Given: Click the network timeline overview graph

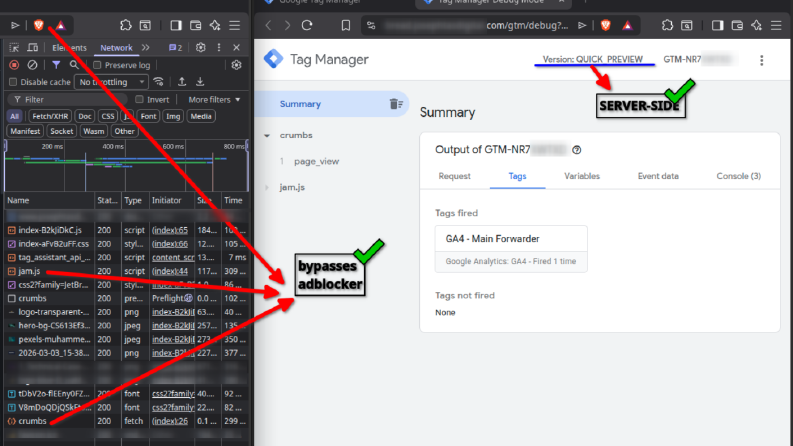Looking at the screenshot, I should pyautogui.click(x=126, y=165).
